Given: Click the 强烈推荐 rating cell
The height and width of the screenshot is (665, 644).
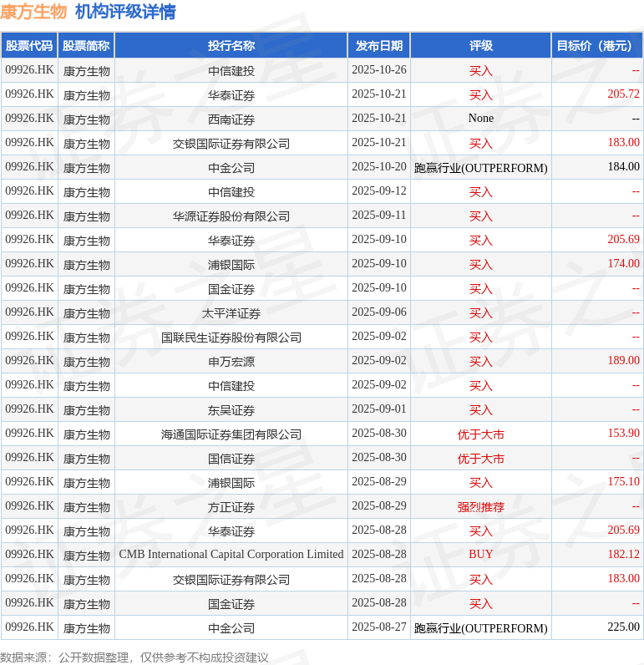Looking at the screenshot, I should coord(481,507).
